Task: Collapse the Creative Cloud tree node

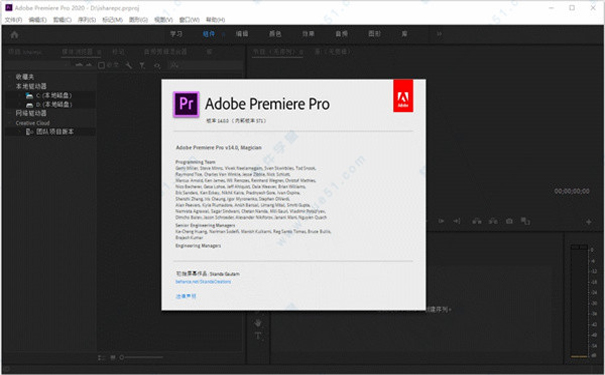Action: (x=10, y=123)
